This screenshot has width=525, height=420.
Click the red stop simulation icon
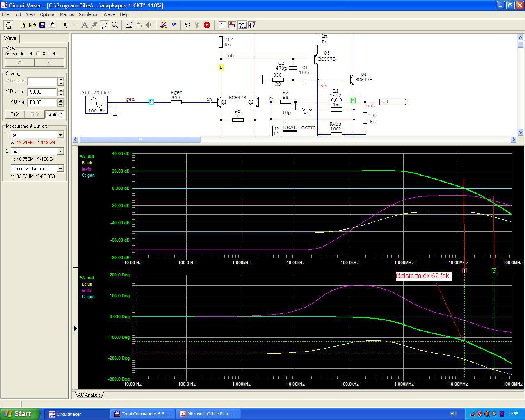(207, 25)
